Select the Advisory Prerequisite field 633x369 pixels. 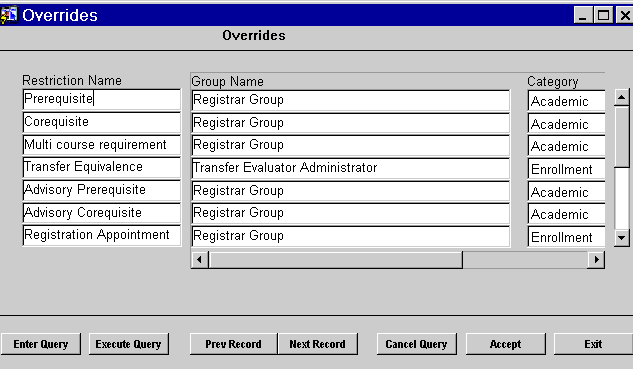click(102, 190)
